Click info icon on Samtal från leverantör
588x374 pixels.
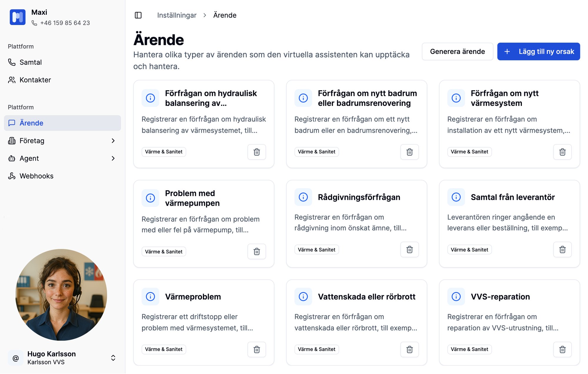tap(456, 197)
